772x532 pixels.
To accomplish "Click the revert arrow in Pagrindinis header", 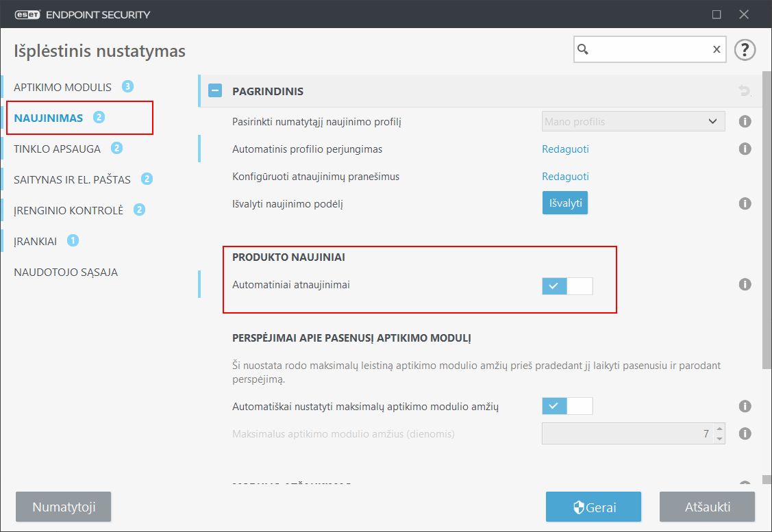I will 745,90.
